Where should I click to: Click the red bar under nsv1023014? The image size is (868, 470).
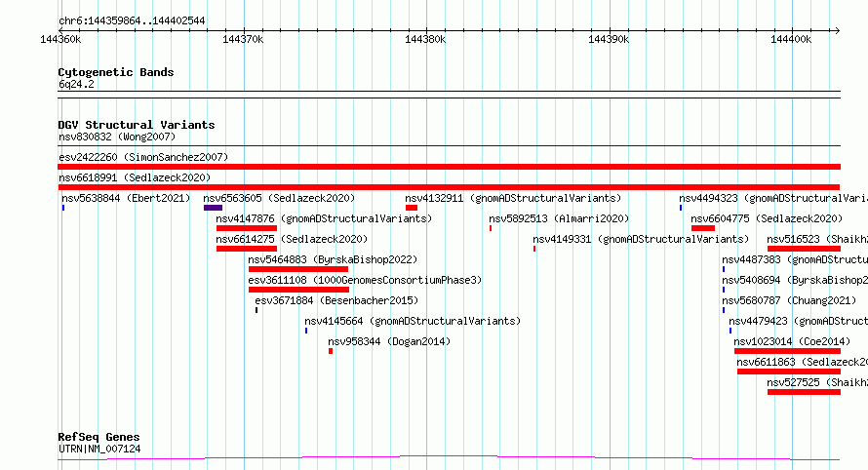tap(788, 351)
